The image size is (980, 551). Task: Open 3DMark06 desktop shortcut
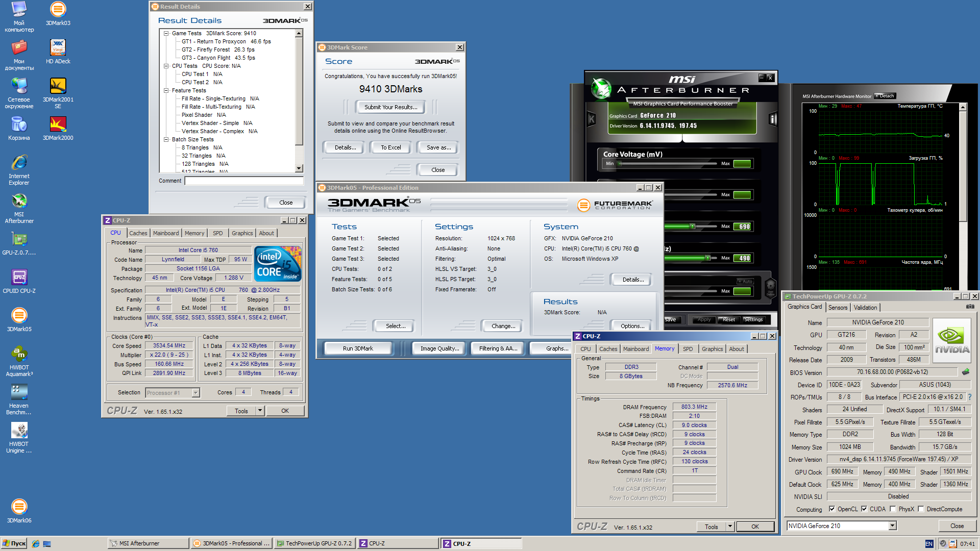pyautogui.click(x=19, y=511)
